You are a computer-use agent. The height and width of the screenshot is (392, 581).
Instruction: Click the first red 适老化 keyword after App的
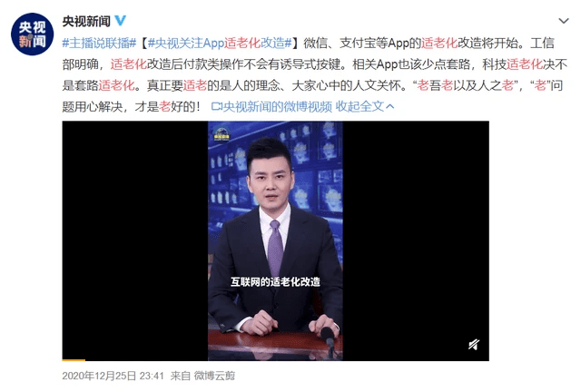pyautogui.click(x=439, y=44)
